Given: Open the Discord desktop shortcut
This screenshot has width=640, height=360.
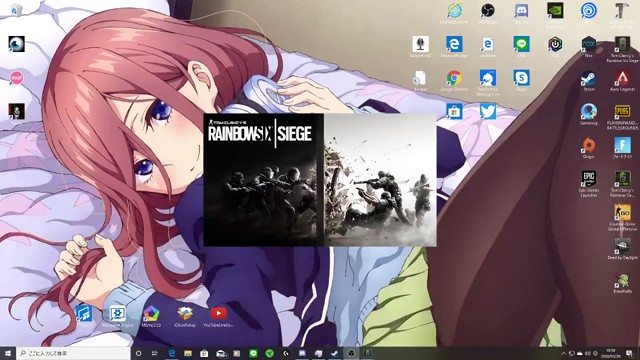Looking at the screenshot, I should point(521,11).
